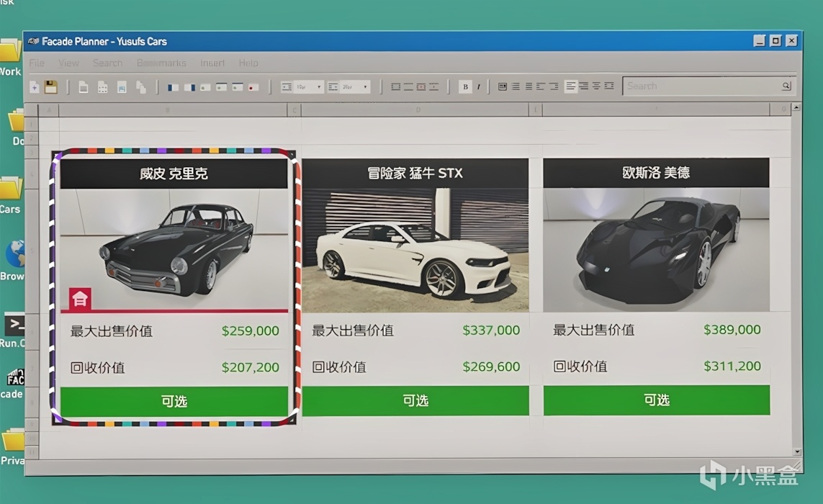The height and width of the screenshot is (504, 823).
Task: Click the Facade Planner title bar icon
Action: (34, 42)
